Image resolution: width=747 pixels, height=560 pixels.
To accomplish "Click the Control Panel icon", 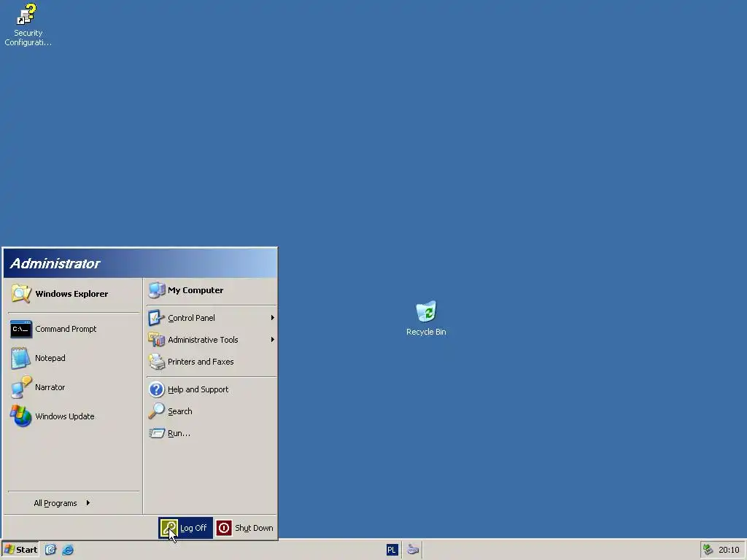I will click(156, 318).
